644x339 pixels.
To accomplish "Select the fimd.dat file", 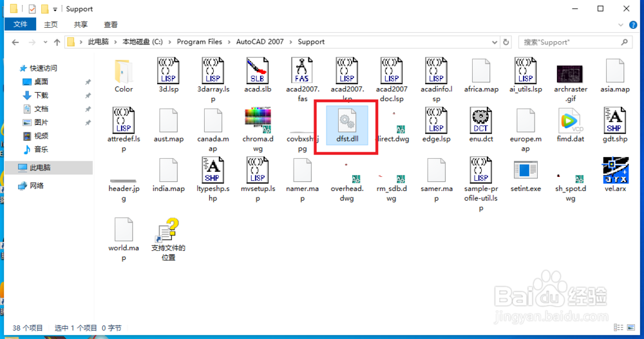I will 570,125.
